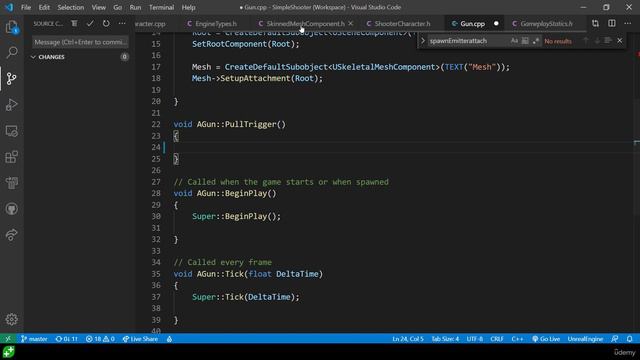Screen dimensions: 640x360
Task: Open the Selection menu
Action: [71, 7]
